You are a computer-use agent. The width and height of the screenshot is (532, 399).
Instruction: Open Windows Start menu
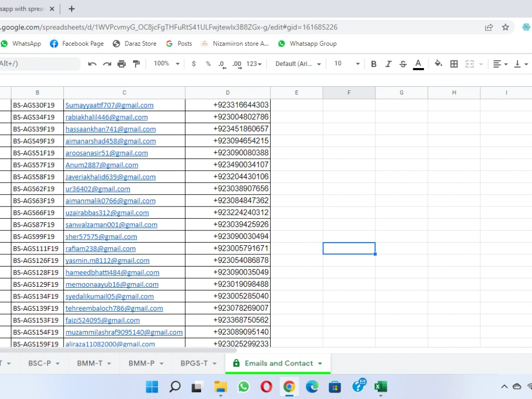(152, 386)
